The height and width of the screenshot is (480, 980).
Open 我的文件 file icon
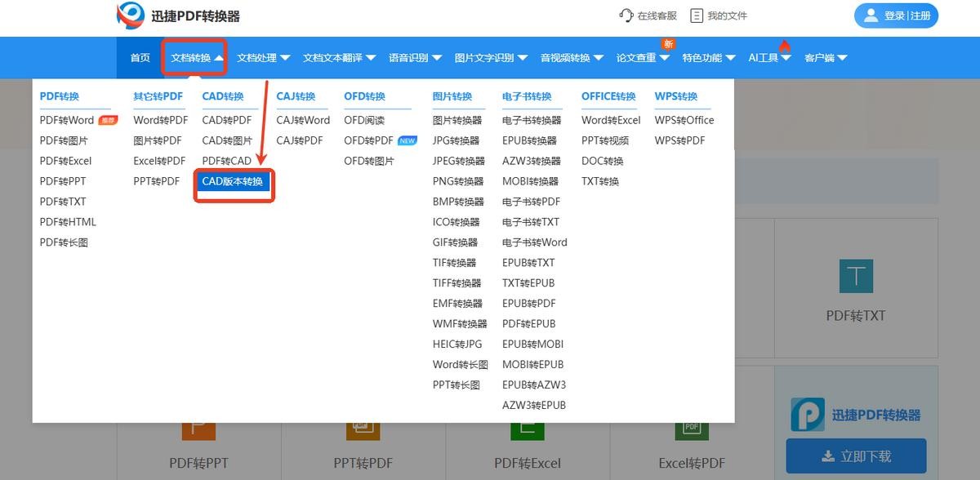(x=697, y=16)
